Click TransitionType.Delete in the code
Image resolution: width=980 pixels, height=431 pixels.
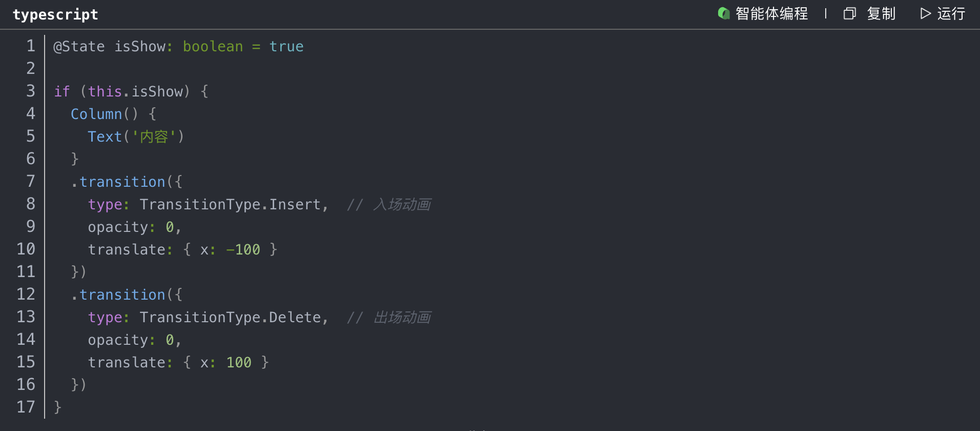[230, 317]
